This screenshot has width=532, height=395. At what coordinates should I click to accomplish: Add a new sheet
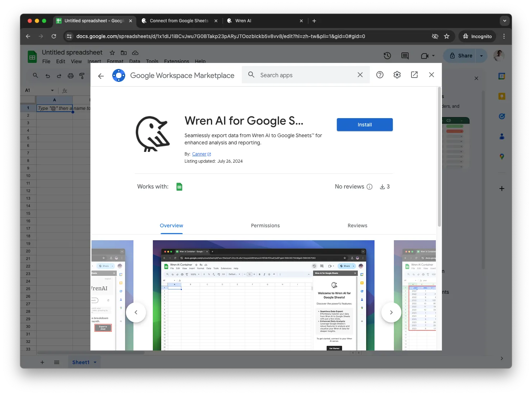(x=42, y=362)
